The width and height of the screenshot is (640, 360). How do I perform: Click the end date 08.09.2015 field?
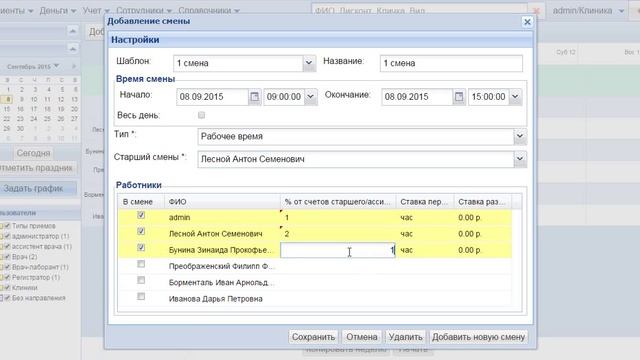[417, 97]
